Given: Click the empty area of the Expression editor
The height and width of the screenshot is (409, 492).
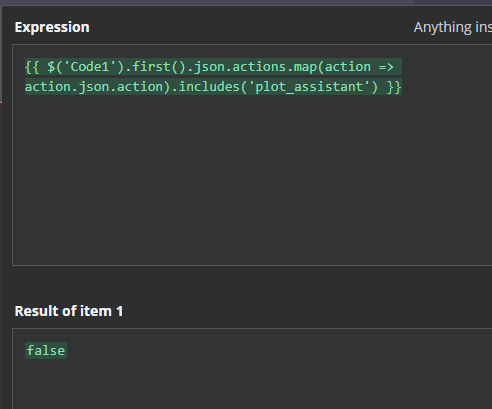Looking at the screenshot, I should (252, 180).
